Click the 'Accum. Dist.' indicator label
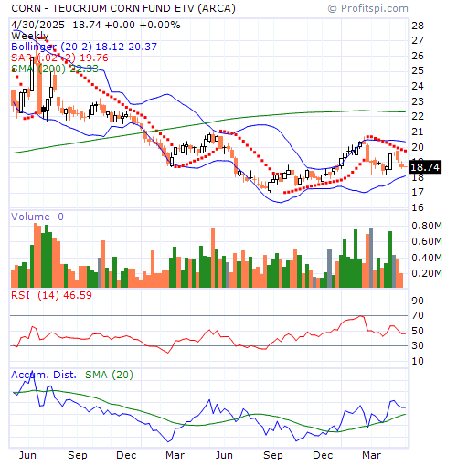The height and width of the screenshot is (476, 457). [44, 375]
